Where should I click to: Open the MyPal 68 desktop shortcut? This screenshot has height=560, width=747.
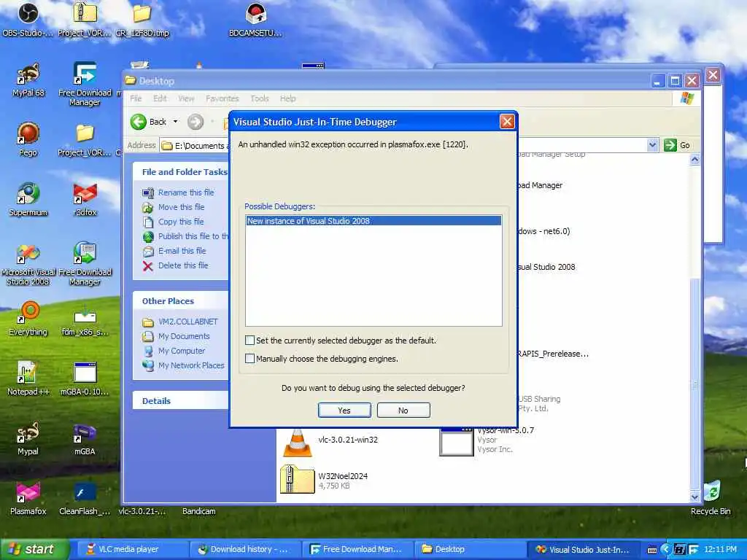28,80
